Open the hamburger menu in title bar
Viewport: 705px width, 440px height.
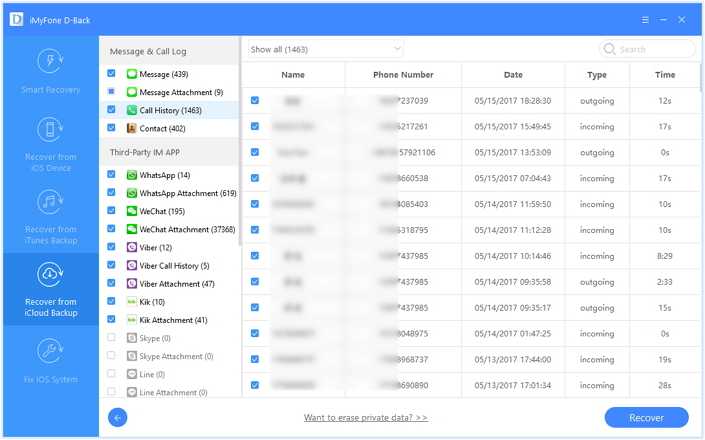click(x=626, y=18)
